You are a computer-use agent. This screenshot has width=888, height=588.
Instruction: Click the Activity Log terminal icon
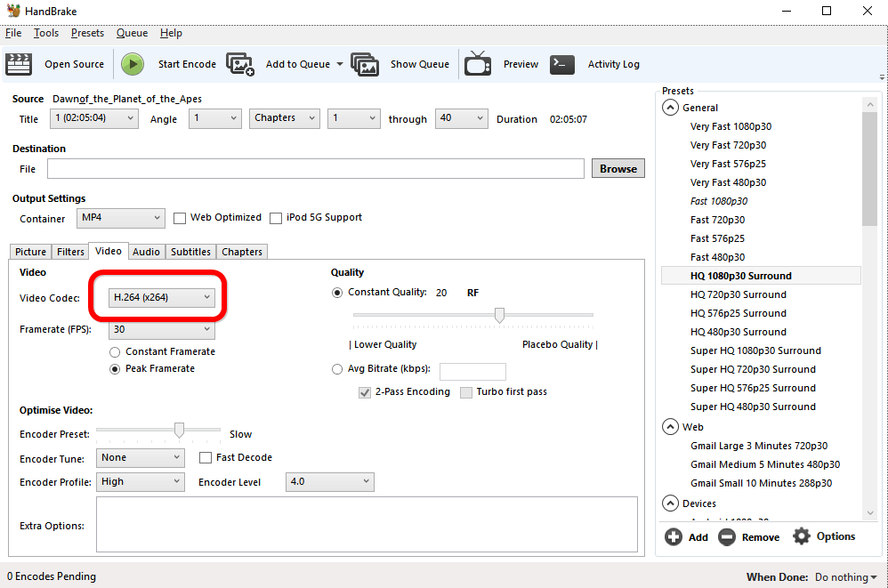562,64
